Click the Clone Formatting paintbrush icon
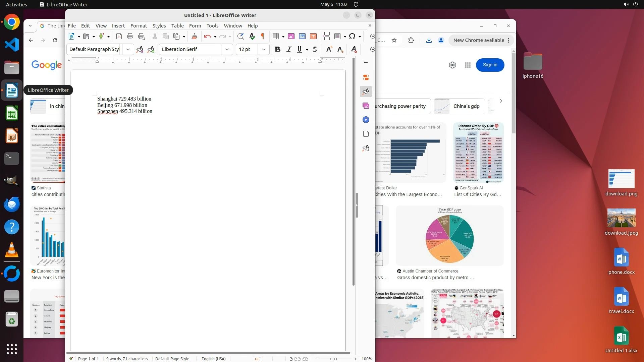644x362 pixels. [194, 36]
